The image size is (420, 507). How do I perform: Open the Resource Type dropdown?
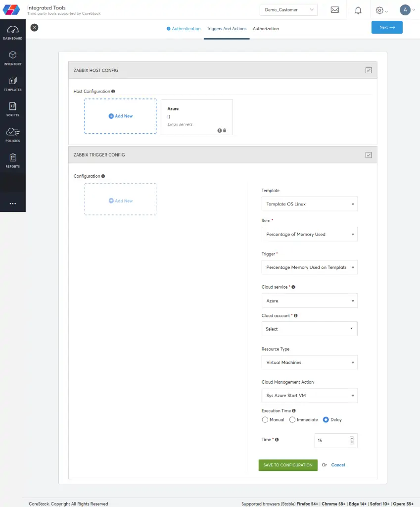point(310,362)
